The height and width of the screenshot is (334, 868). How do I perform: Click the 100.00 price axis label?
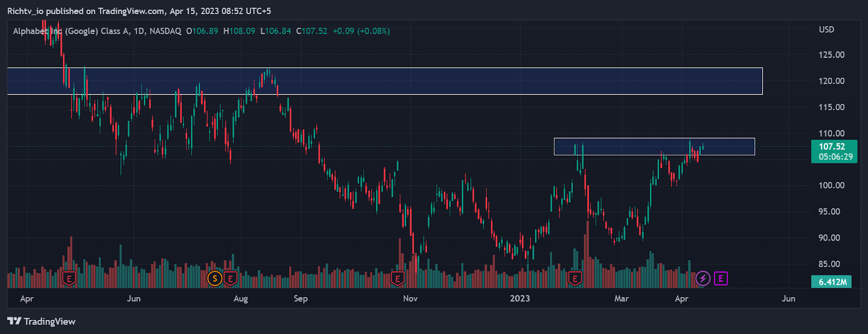coord(832,185)
